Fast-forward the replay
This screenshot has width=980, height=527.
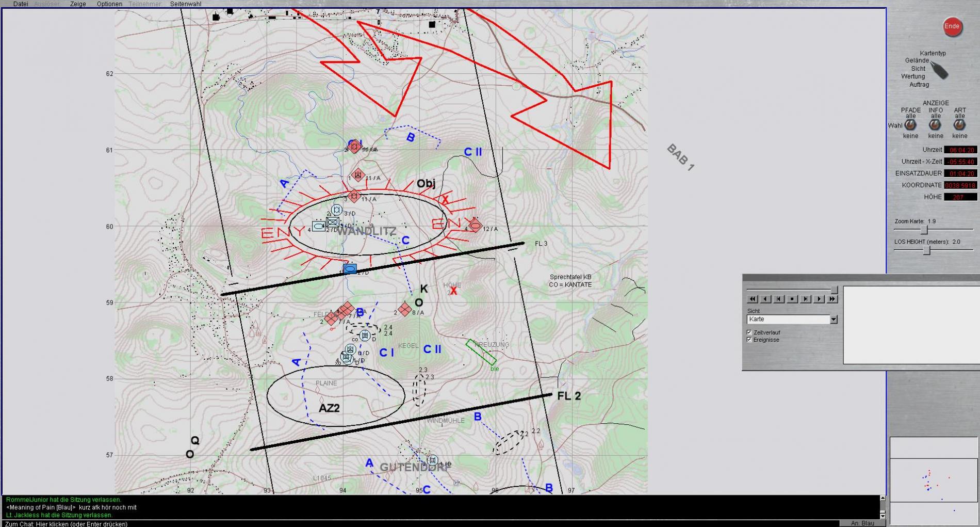click(x=832, y=299)
